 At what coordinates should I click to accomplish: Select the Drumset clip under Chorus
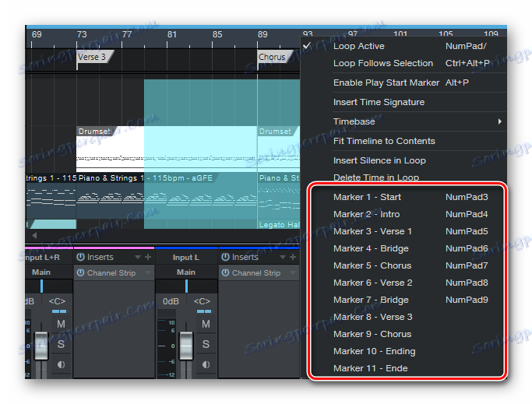point(279,148)
